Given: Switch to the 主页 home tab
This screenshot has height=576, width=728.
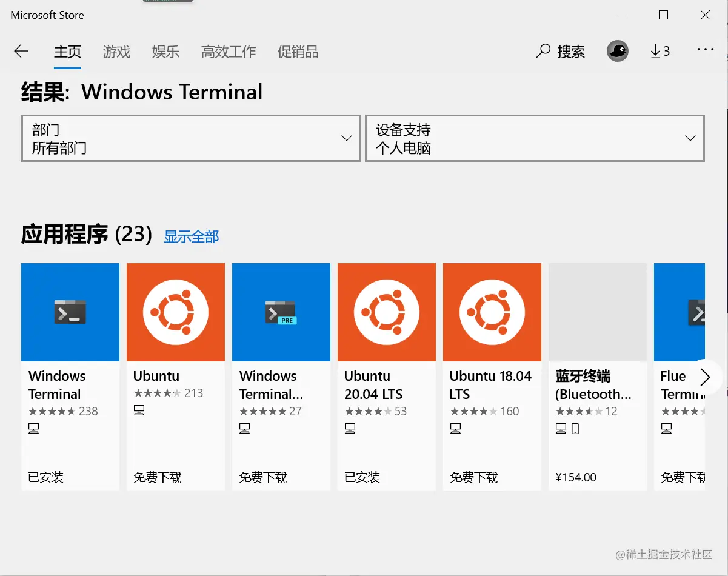Looking at the screenshot, I should [67, 52].
